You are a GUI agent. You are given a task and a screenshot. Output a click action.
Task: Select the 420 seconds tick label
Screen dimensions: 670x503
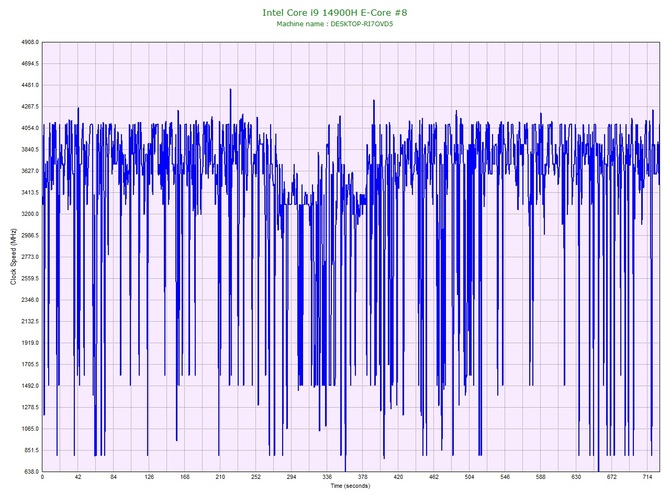tap(398, 477)
